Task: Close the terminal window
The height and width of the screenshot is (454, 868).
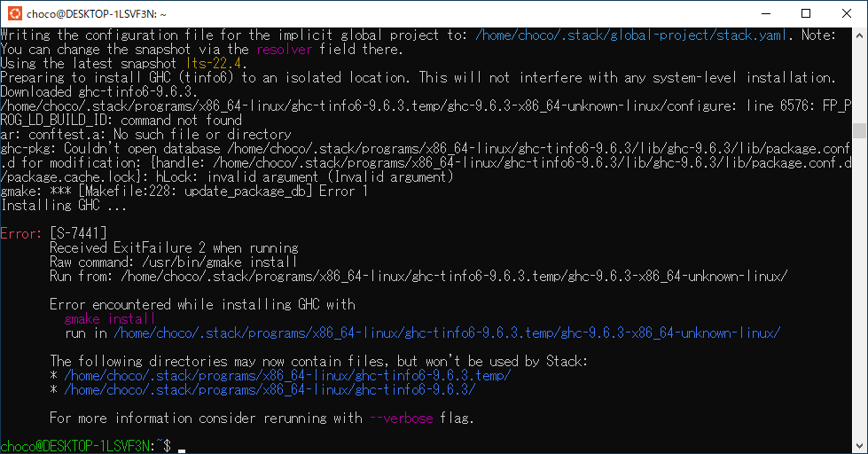Action: click(x=847, y=13)
